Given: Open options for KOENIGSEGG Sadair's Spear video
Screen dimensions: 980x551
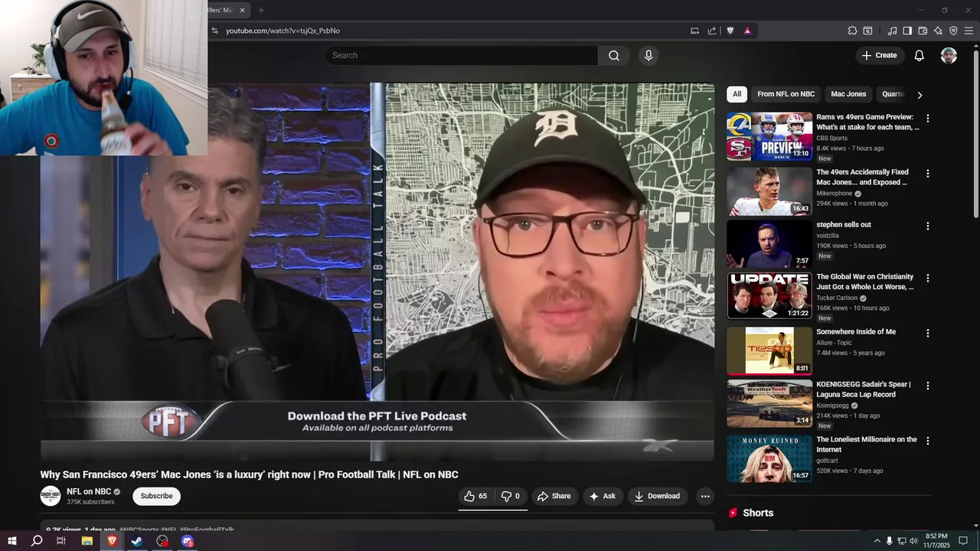Looking at the screenshot, I should coord(927,386).
